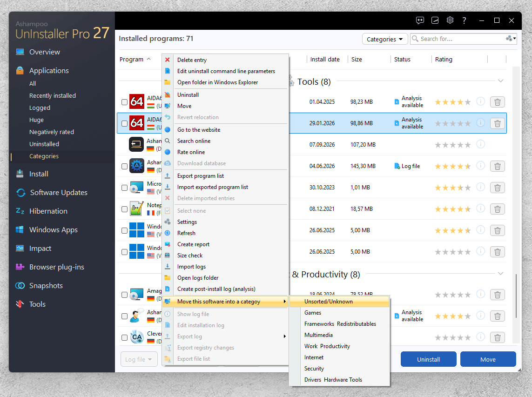Click info icon for row sized 1,01 MB
The image size is (532, 397).
click(x=480, y=187)
